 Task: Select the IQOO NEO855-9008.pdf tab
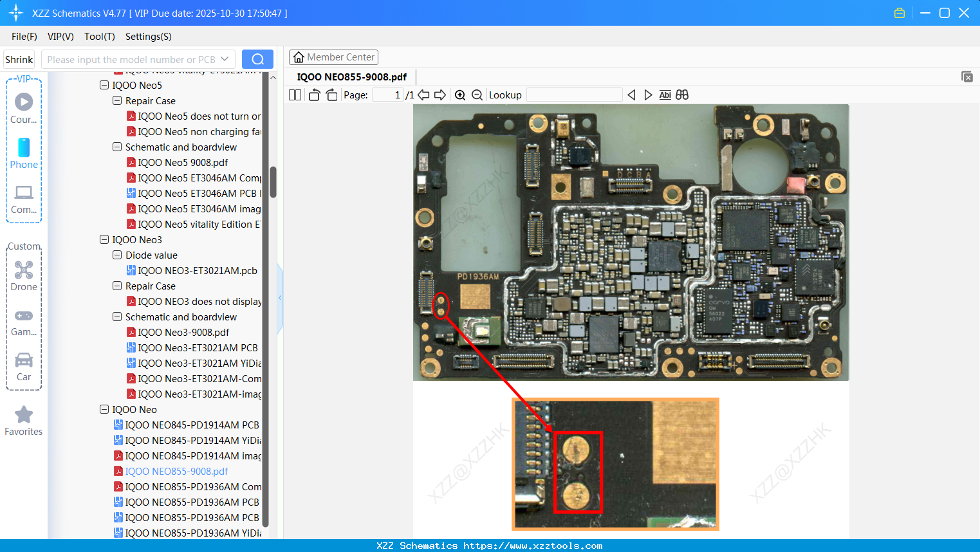(352, 77)
